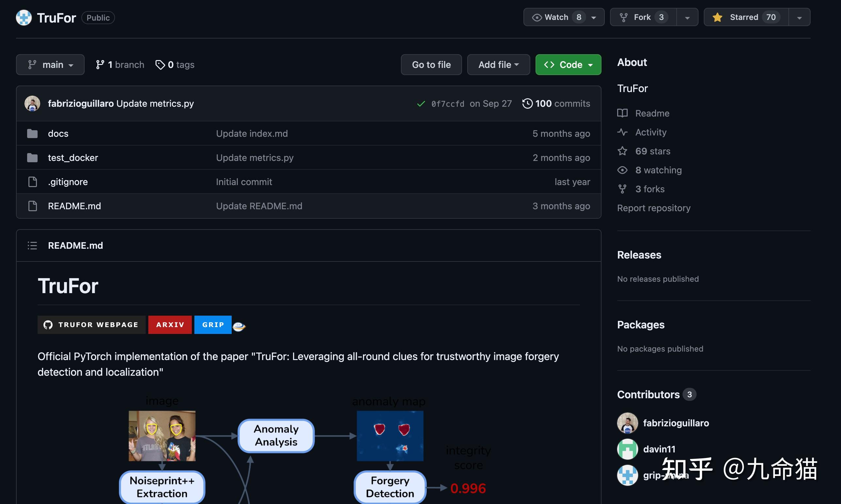This screenshot has width=841, height=504.
Task: View the 1 branch link
Action: coord(120,65)
